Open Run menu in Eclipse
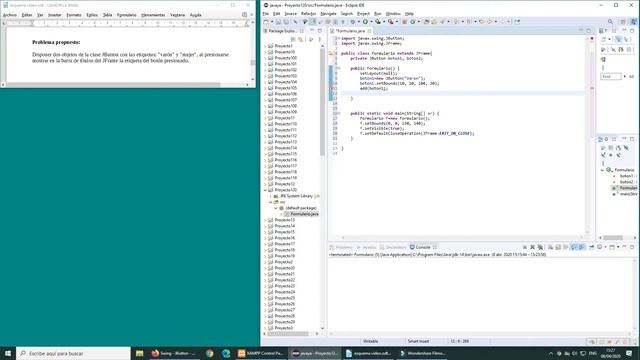Image resolution: width=640 pixels, height=360 pixels. point(378,13)
